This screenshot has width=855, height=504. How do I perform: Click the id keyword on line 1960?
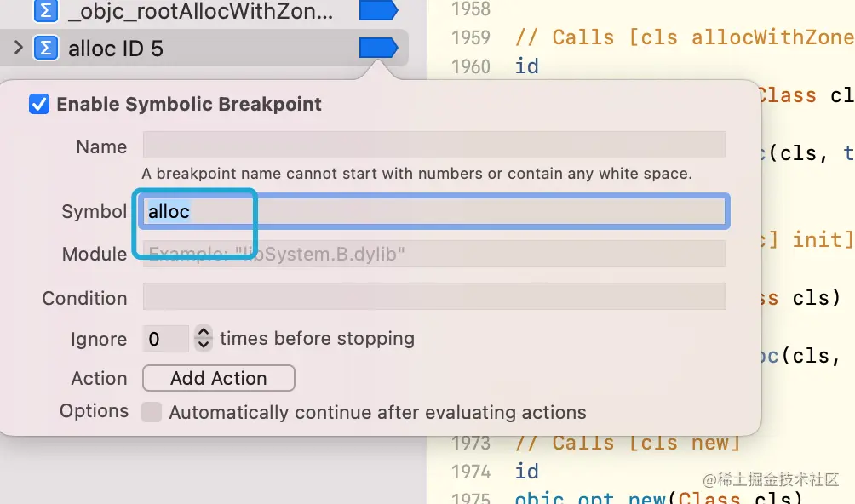(527, 66)
